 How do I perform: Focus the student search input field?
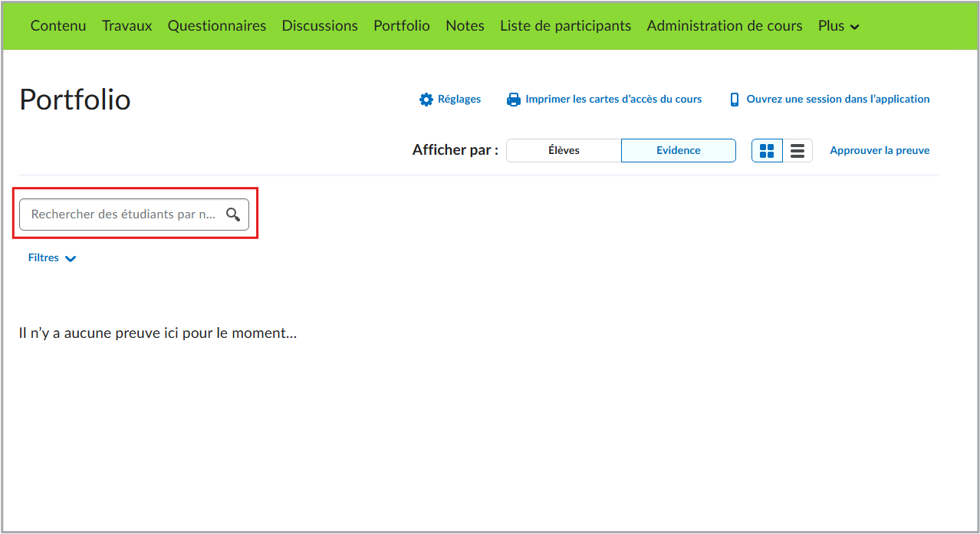(134, 215)
